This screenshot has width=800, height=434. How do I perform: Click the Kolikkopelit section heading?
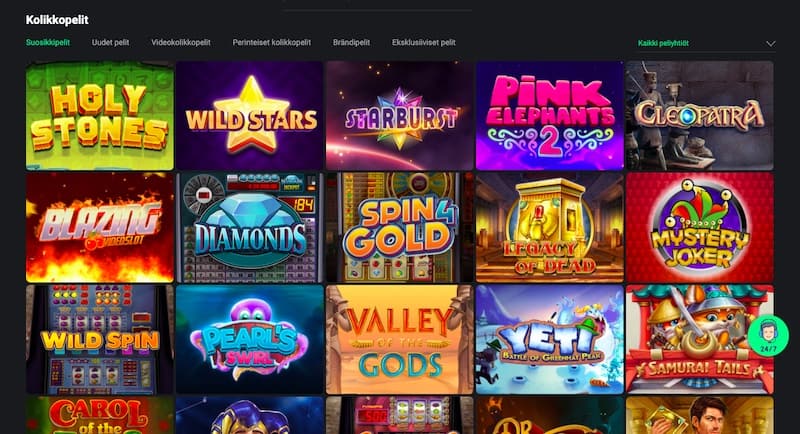57,20
